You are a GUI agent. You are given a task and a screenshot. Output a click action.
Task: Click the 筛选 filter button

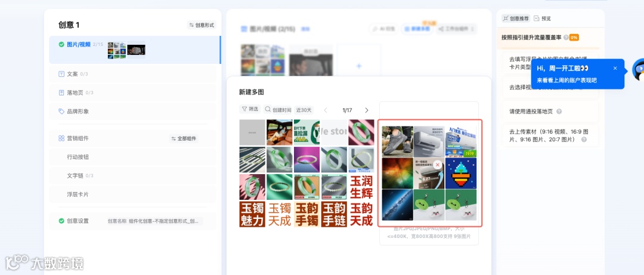[250, 109]
